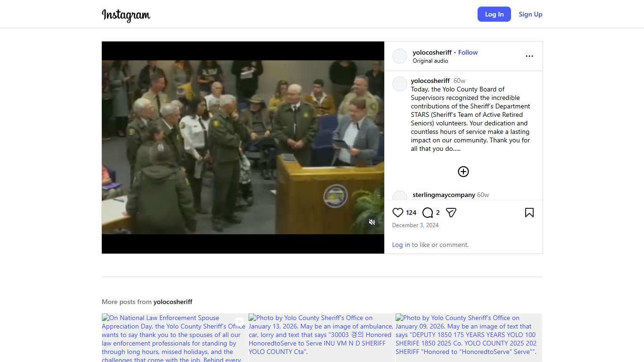644x362 pixels.
Task: Open yolocosheriff profile from post header
Action: [432, 52]
